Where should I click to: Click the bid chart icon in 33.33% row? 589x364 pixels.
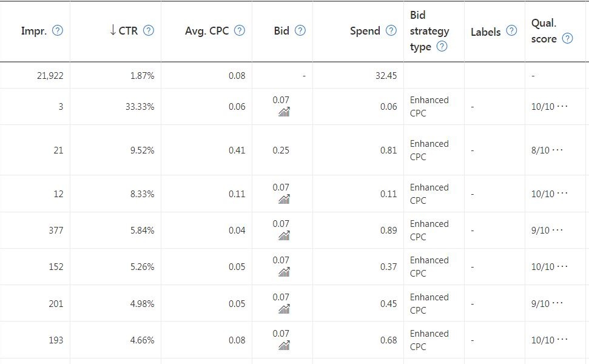tap(283, 112)
